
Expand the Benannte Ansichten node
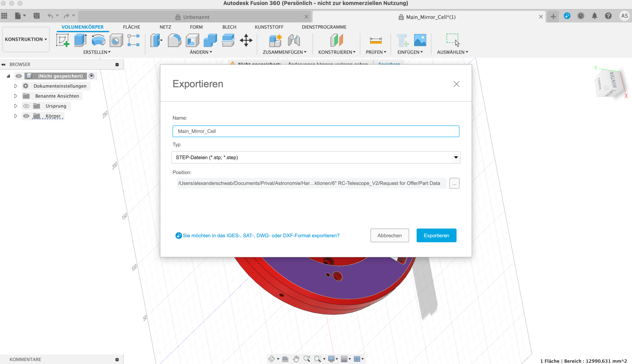coord(15,96)
